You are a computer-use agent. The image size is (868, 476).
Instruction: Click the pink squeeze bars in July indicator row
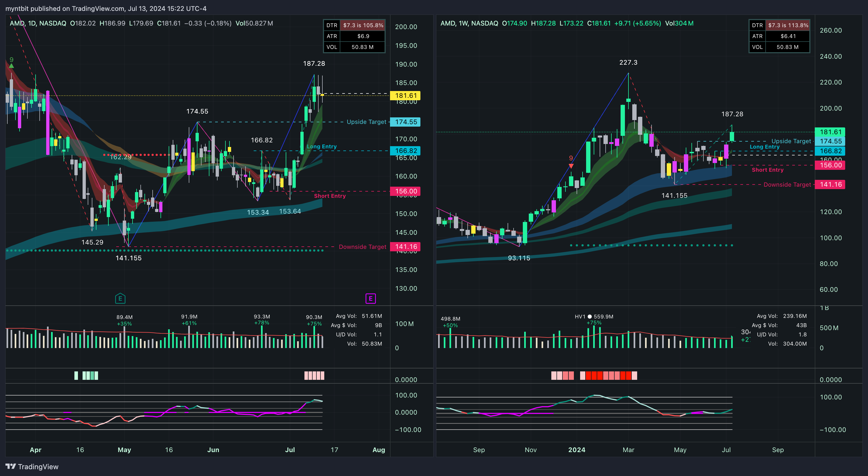(314, 375)
